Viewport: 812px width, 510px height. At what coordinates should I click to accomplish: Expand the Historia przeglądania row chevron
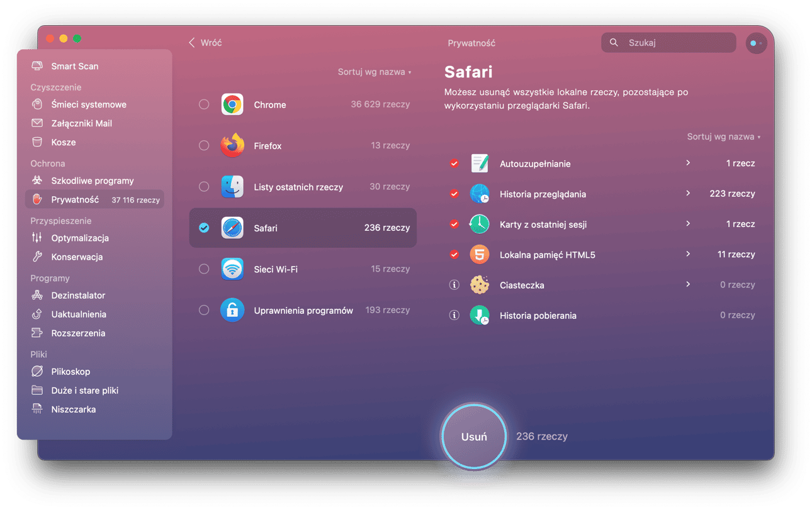coord(688,193)
